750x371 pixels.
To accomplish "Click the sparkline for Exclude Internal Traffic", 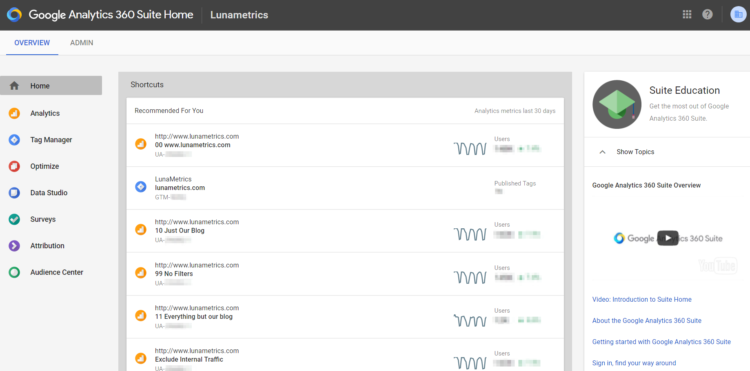I will 470,363.
